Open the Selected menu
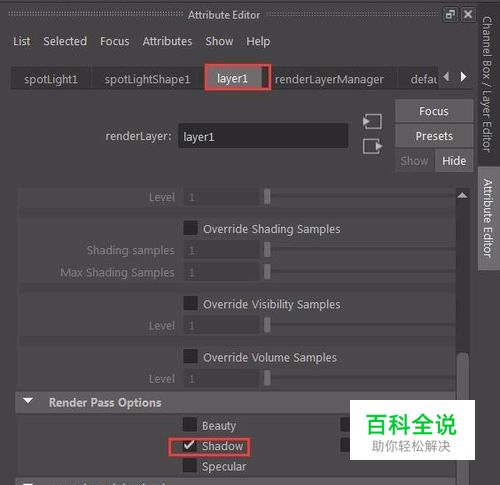Image resolution: width=500 pixels, height=485 pixels. [x=65, y=41]
